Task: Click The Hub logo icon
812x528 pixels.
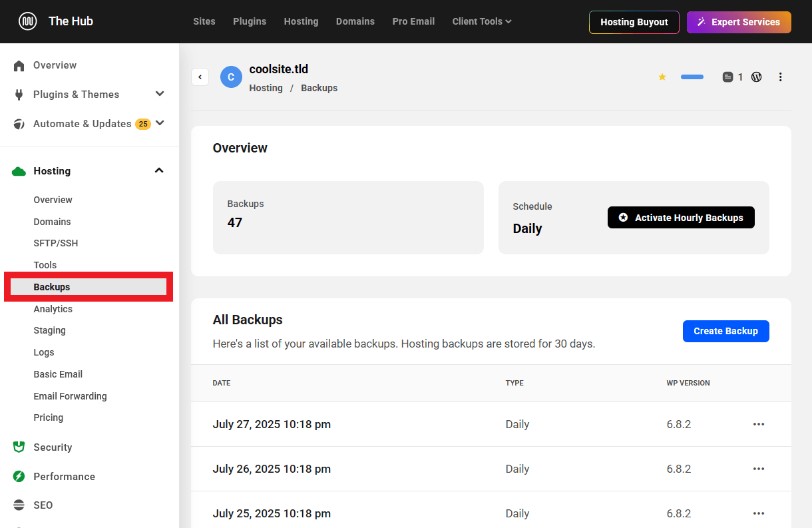Action: pyautogui.click(x=27, y=21)
